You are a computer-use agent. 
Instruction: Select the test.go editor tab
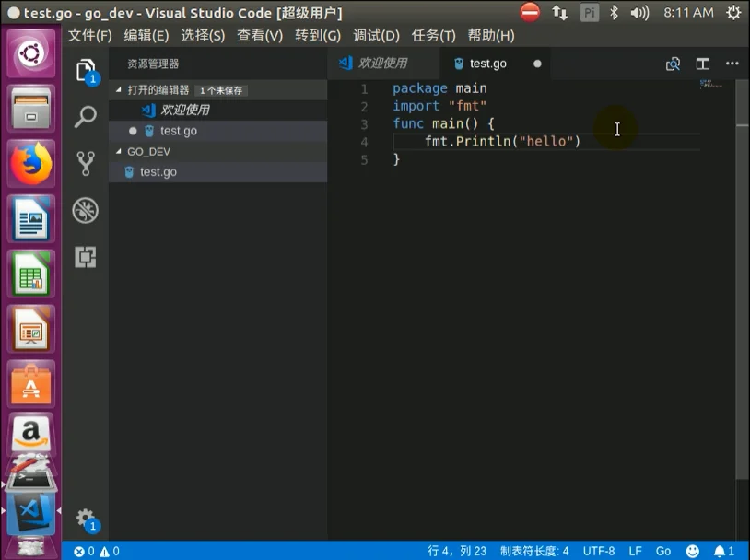[495, 64]
